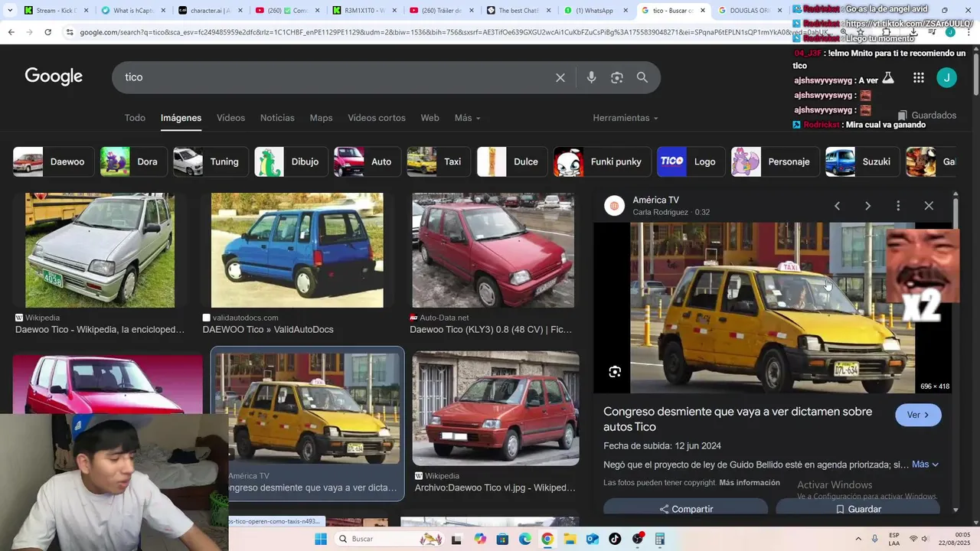This screenshot has width=980, height=551.
Task: Open Calculator from taskbar
Action: pyautogui.click(x=659, y=539)
